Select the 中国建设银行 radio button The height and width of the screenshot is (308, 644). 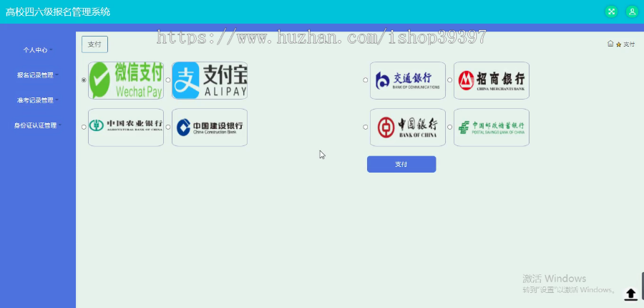point(168,127)
